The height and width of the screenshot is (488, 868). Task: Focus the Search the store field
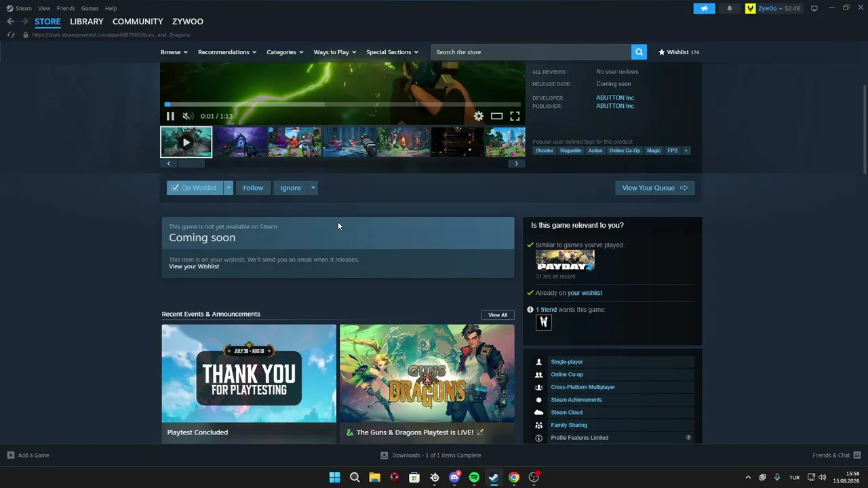[x=531, y=52]
